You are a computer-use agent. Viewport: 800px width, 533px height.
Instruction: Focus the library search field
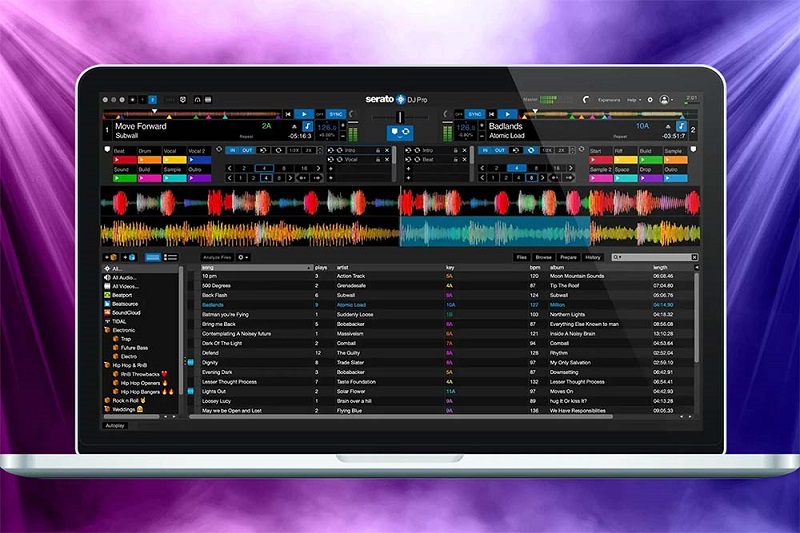655,258
